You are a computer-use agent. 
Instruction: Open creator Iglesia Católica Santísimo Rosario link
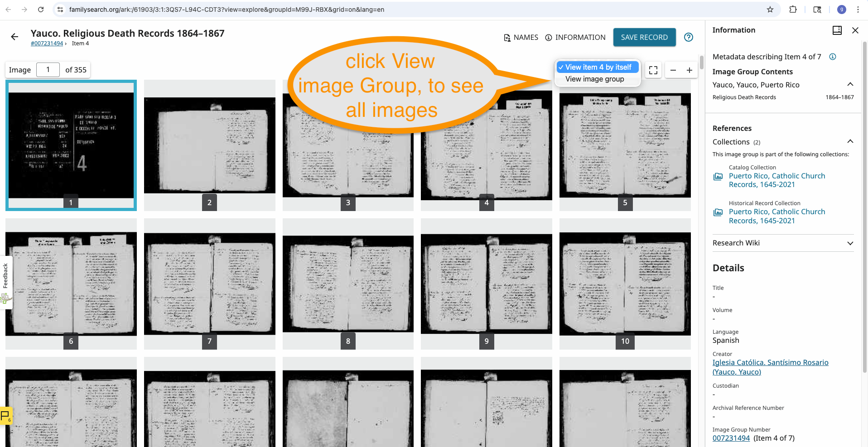[x=770, y=367]
